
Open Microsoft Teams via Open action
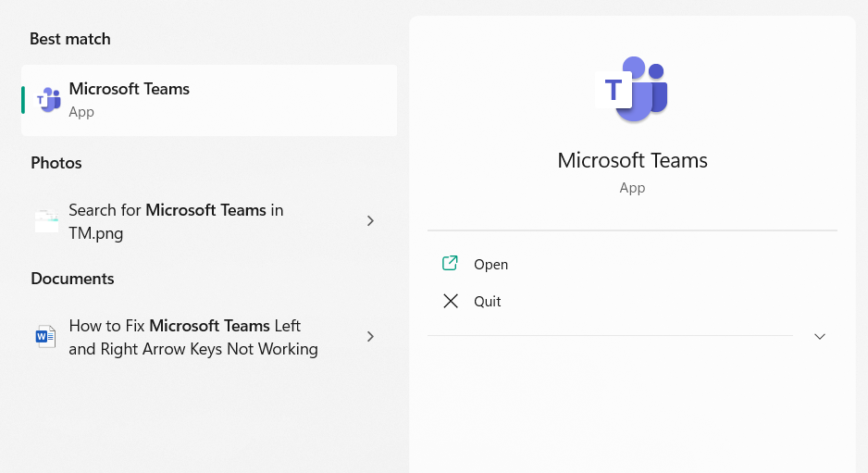[x=490, y=265]
